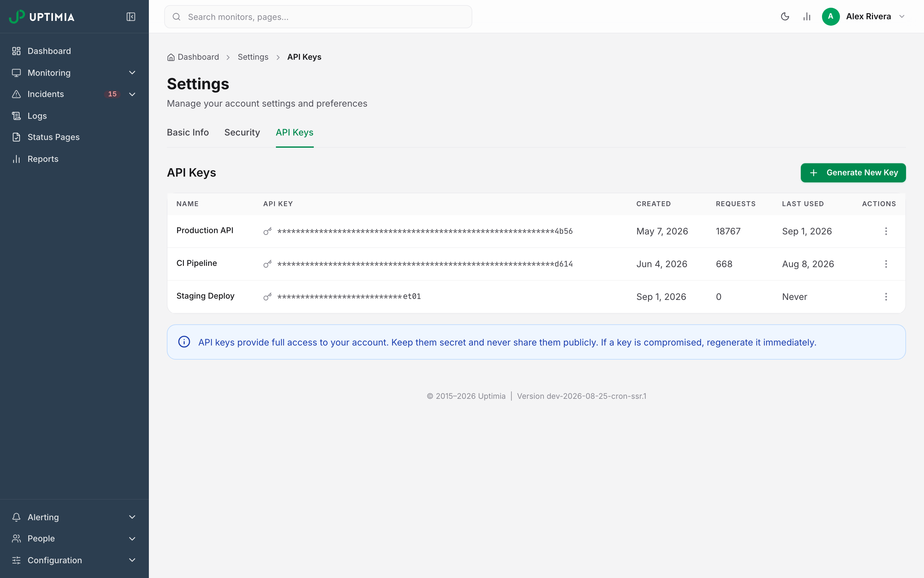Click the Production API name
This screenshot has width=924, height=578.
point(205,231)
